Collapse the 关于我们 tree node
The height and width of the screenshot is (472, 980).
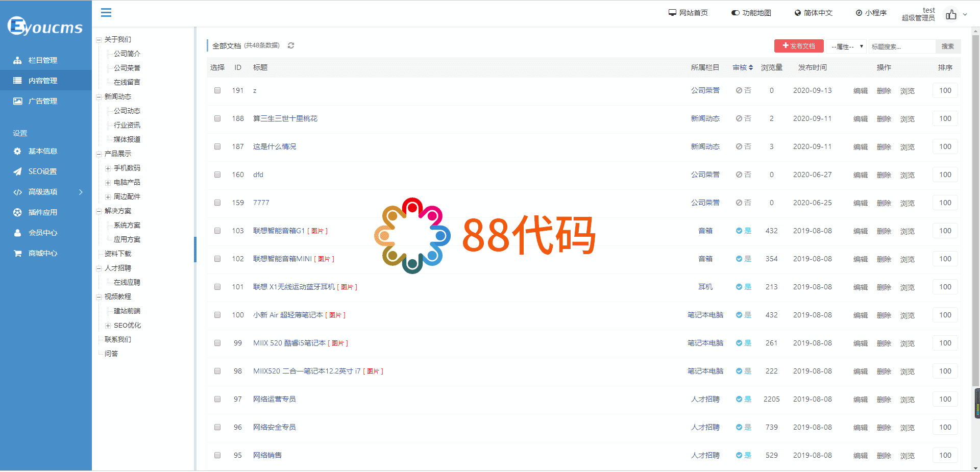99,40
